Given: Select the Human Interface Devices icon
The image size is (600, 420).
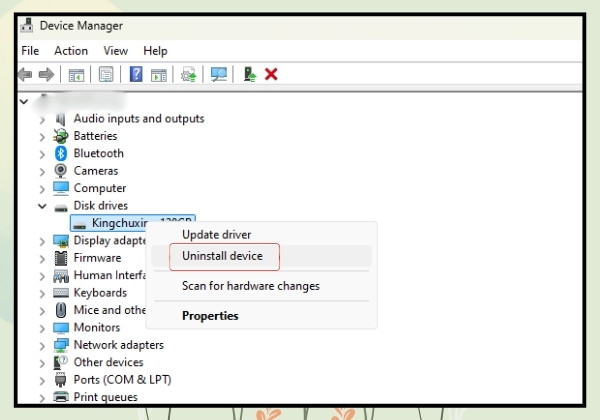Looking at the screenshot, I should [61, 275].
